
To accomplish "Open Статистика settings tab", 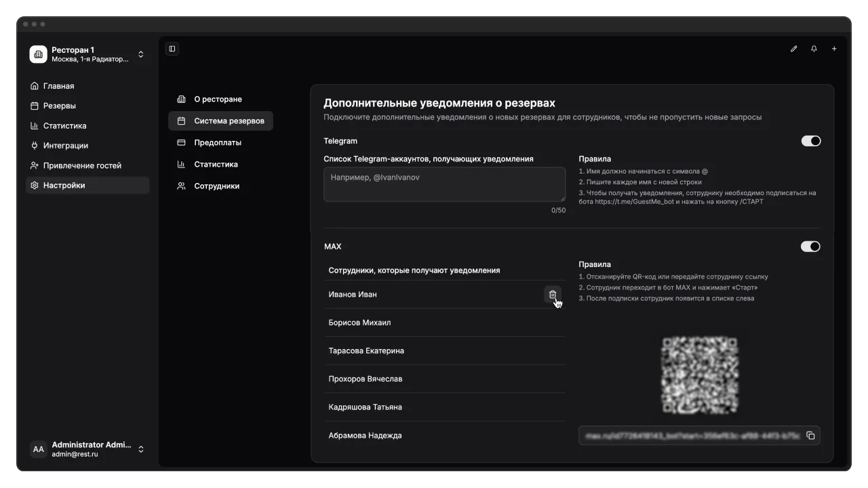I will click(220, 164).
